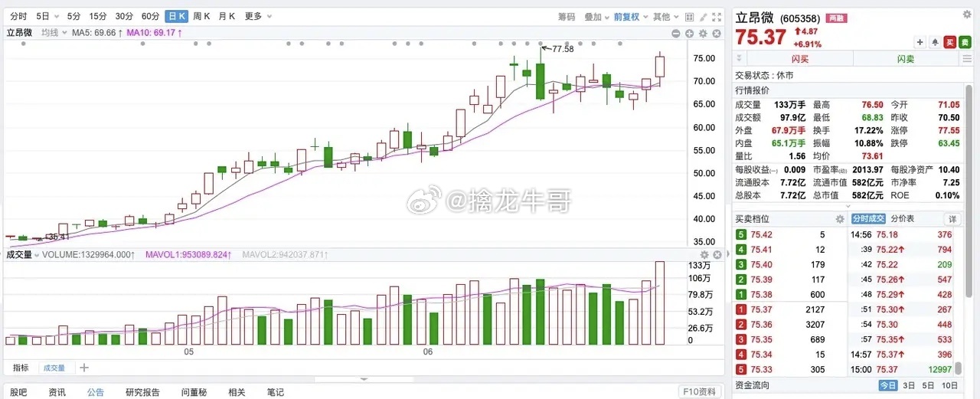Add the stock to watchlist with plus icon
The width and height of the screenshot is (980, 399).
pyautogui.click(x=920, y=43)
